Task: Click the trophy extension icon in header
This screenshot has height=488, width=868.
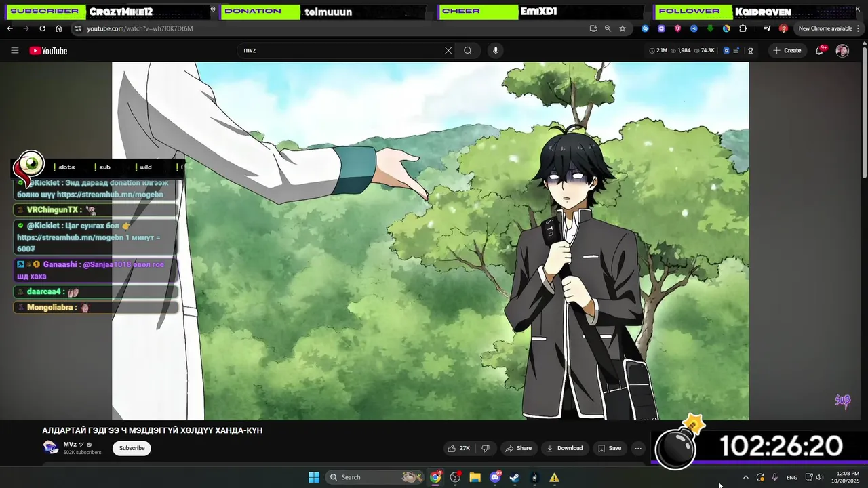Action: pos(751,51)
